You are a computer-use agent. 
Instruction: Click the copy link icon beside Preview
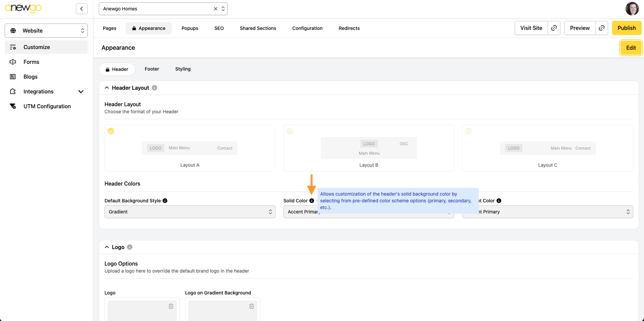click(602, 28)
